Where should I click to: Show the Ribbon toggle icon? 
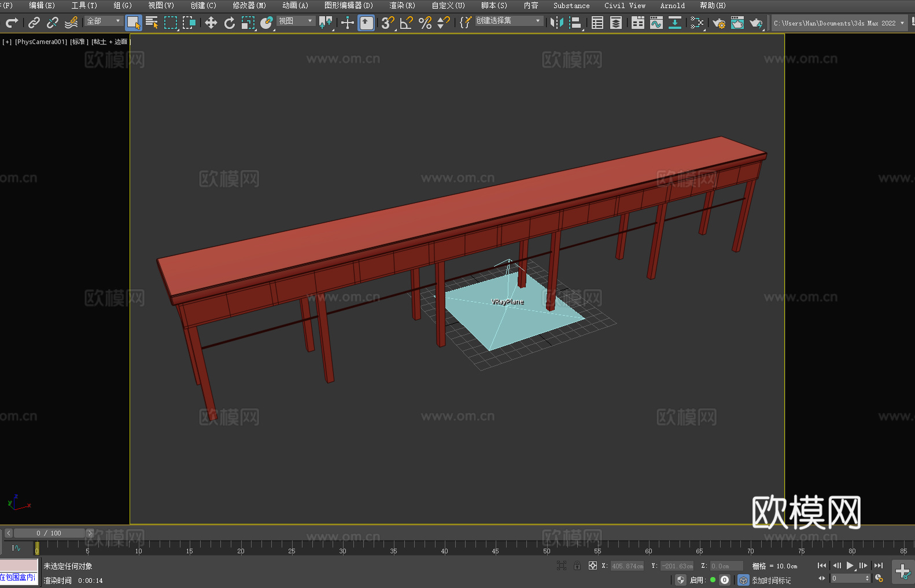coord(638,23)
